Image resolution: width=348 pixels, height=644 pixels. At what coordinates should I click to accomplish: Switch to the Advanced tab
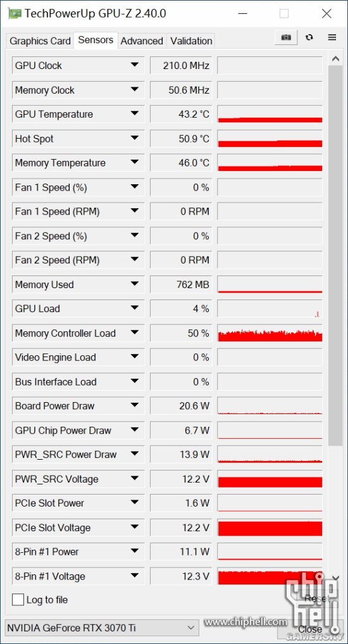pyautogui.click(x=142, y=41)
